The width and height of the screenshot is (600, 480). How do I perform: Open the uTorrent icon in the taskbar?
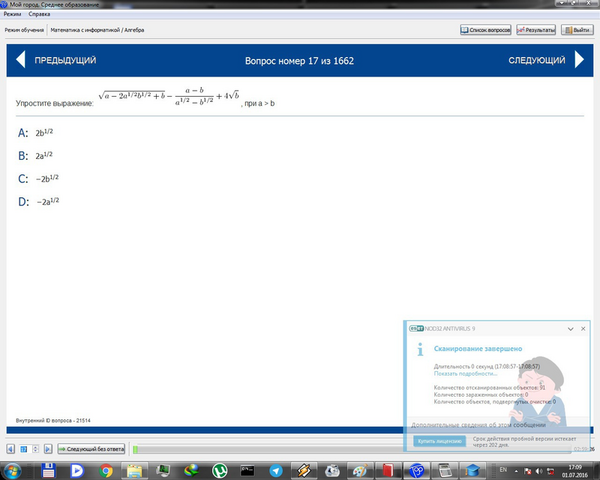click(x=220, y=470)
